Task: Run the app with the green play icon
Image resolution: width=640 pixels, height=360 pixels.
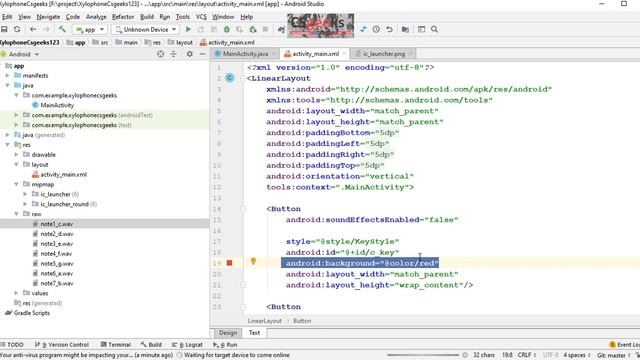Action: 188,29
